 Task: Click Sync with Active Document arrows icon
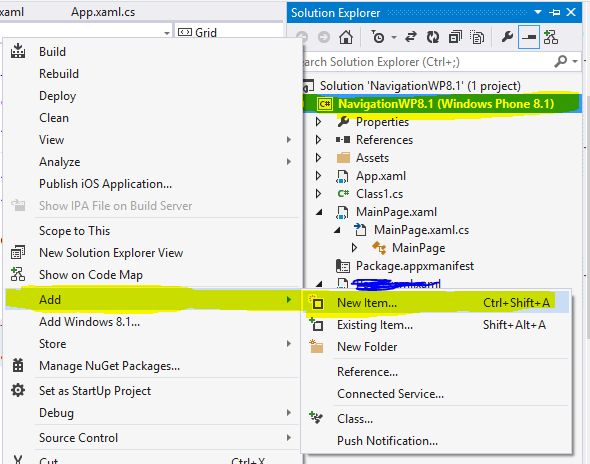(x=411, y=37)
